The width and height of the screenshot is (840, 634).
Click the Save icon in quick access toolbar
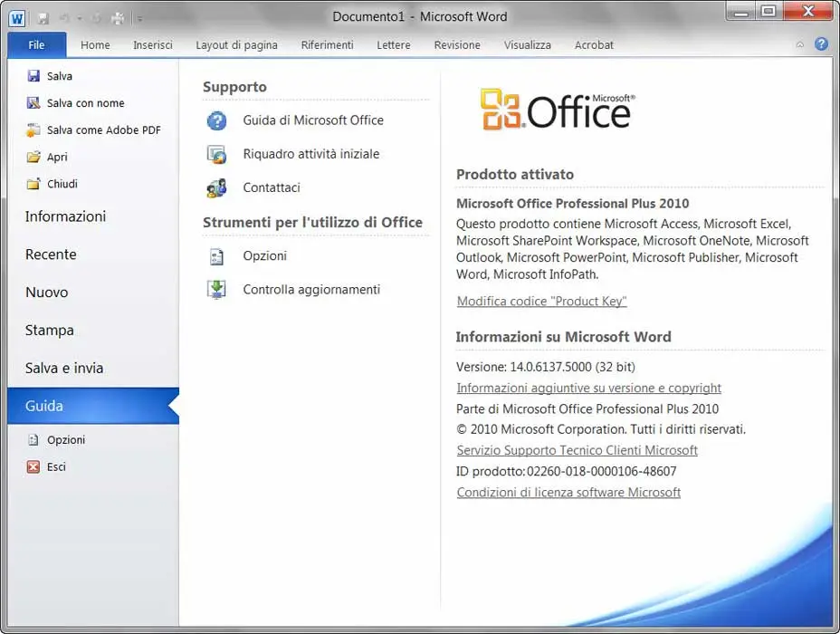[x=43, y=19]
